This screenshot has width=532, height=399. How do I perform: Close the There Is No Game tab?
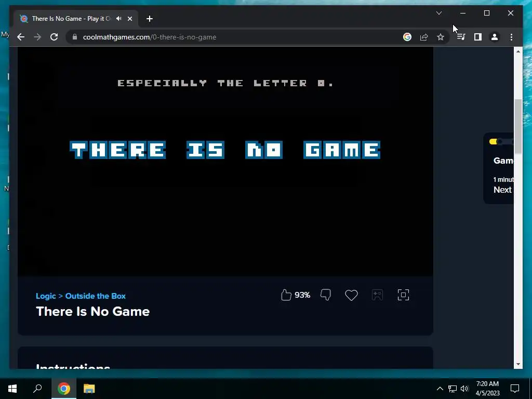(129, 19)
